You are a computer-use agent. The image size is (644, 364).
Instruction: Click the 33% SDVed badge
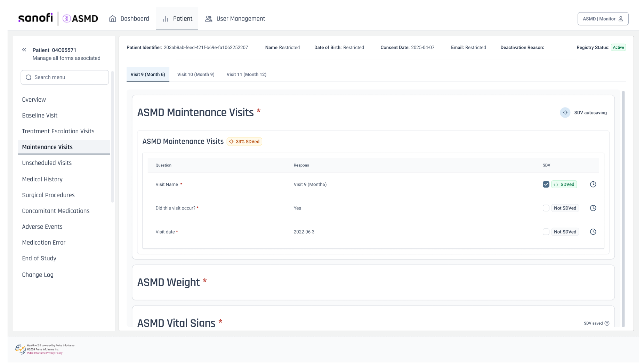(x=244, y=142)
